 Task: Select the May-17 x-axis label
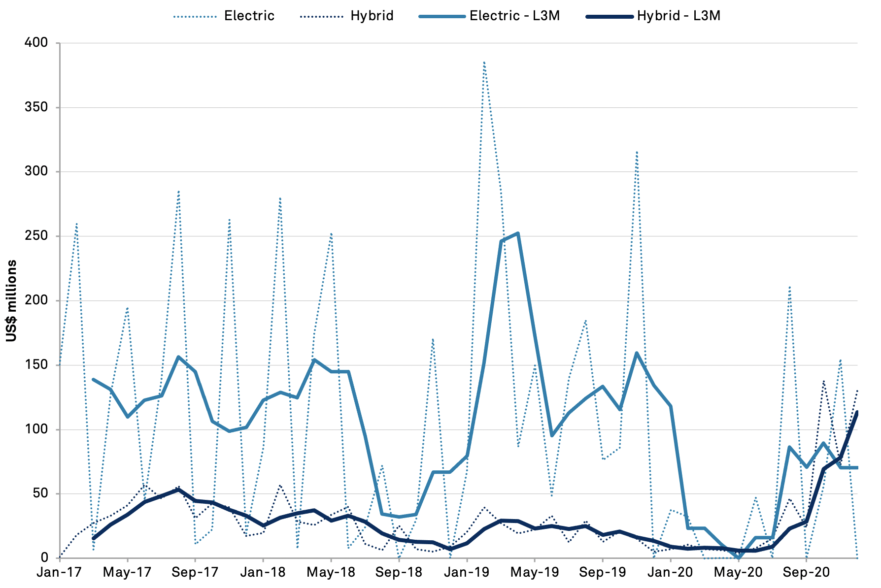click(128, 573)
